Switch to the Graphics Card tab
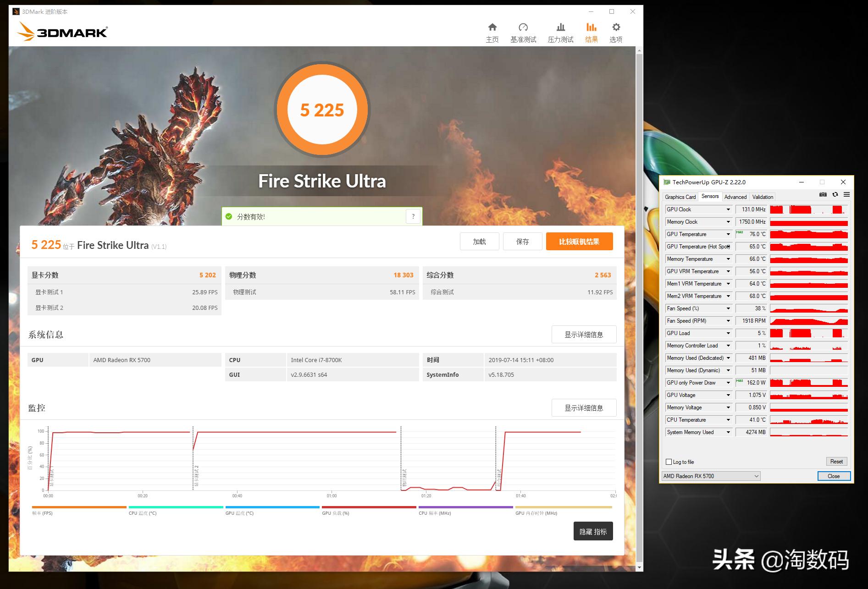 pos(680,197)
